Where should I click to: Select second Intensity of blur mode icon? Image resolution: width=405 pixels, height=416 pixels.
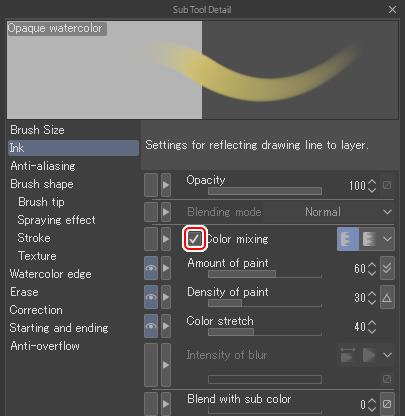pos(369,355)
